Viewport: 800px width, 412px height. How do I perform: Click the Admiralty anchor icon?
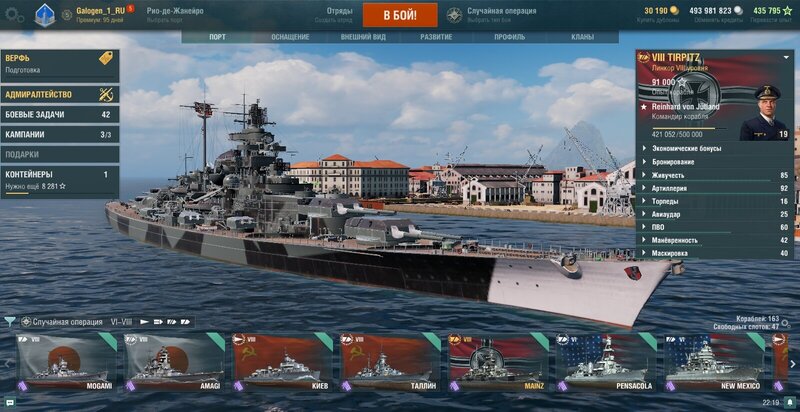106,94
